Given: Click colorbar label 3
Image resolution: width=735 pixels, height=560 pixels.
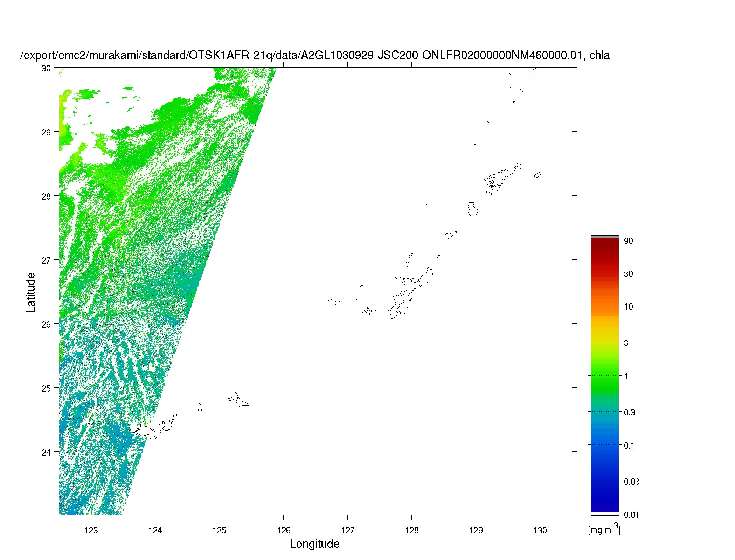Looking at the screenshot, I should coord(626,343).
